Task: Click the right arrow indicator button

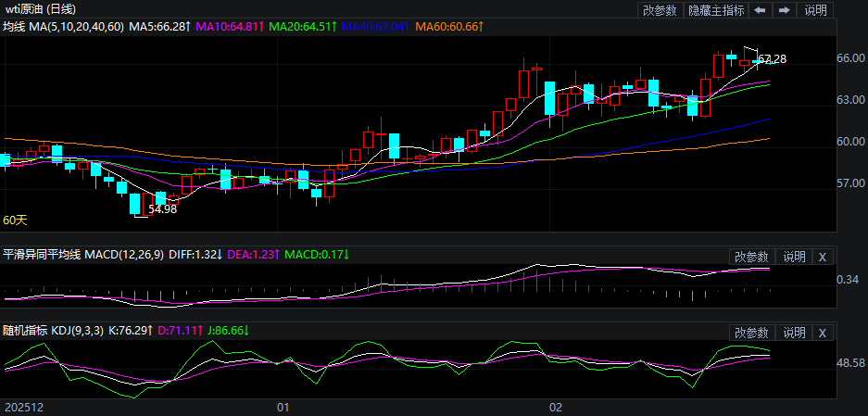Action: click(784, 10)
